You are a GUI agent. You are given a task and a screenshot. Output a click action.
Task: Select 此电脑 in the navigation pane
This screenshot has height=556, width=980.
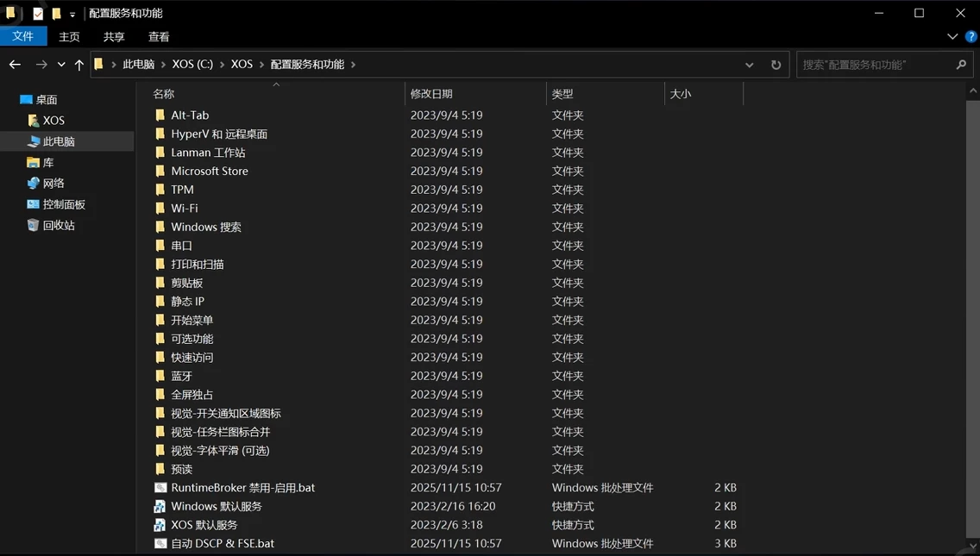[59, 141]
